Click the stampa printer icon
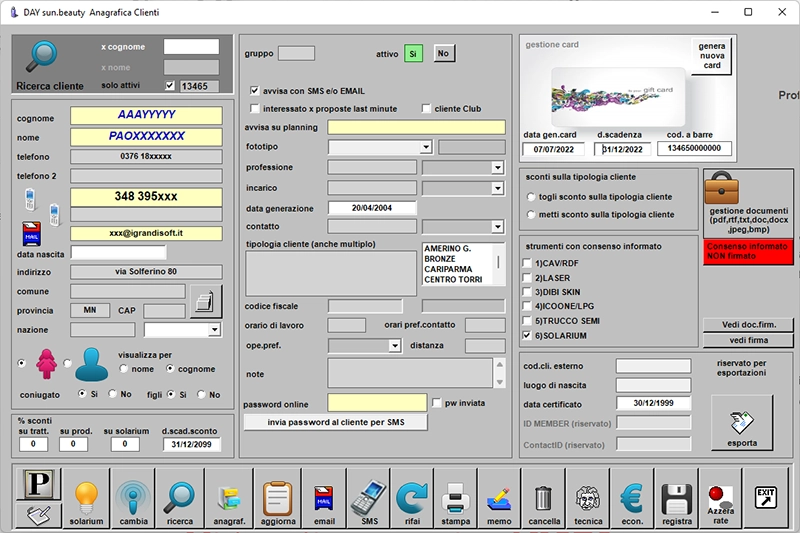 (455, 498)
